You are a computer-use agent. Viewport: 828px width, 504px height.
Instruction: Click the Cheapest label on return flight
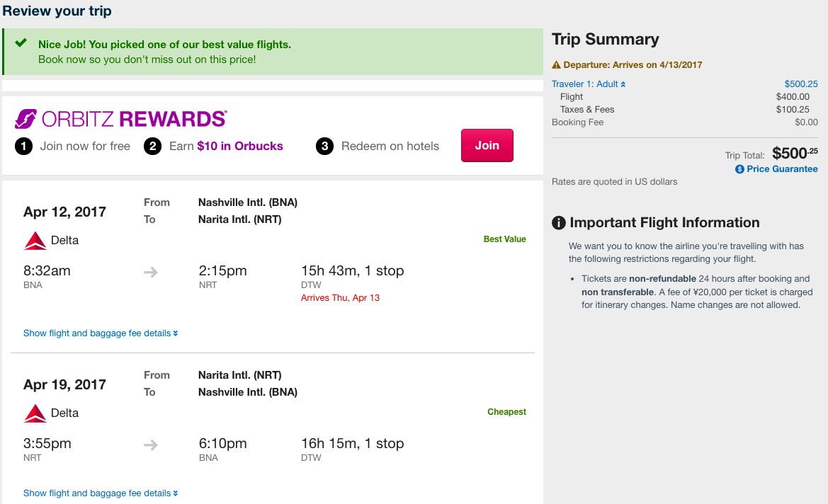[507, 412]
